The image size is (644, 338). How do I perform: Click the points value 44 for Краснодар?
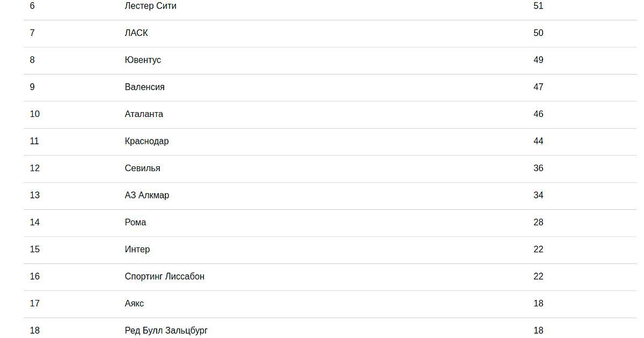point(538,141)
